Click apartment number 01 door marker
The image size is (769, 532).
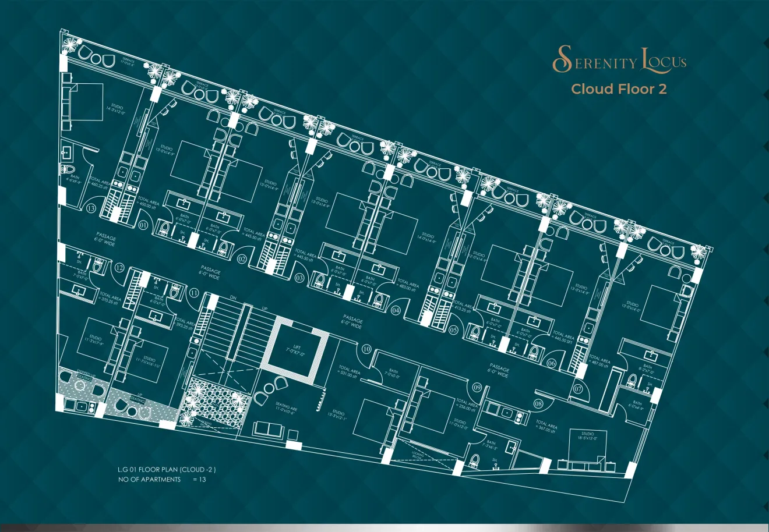pyautogui.click(x=143, y=225)
